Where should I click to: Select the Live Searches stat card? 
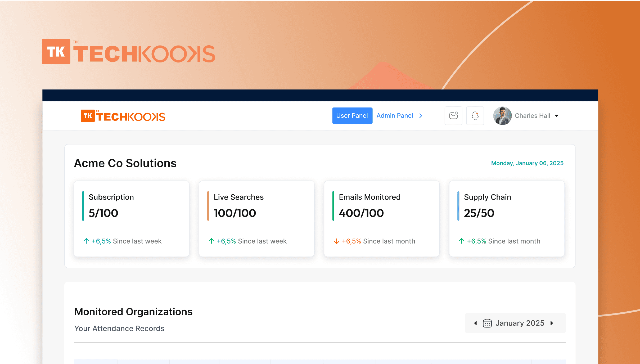tap(256, 219)
